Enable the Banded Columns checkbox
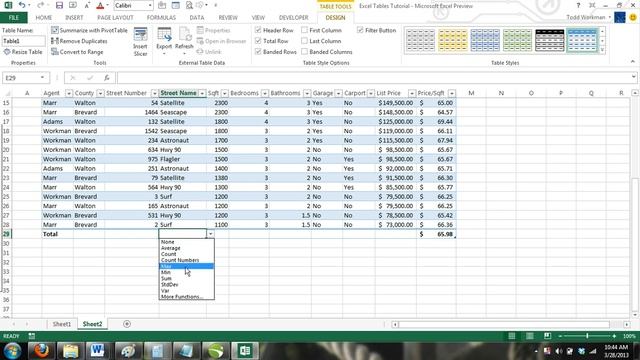Viewport: 640px width, 360px height. tap(304, 52)
